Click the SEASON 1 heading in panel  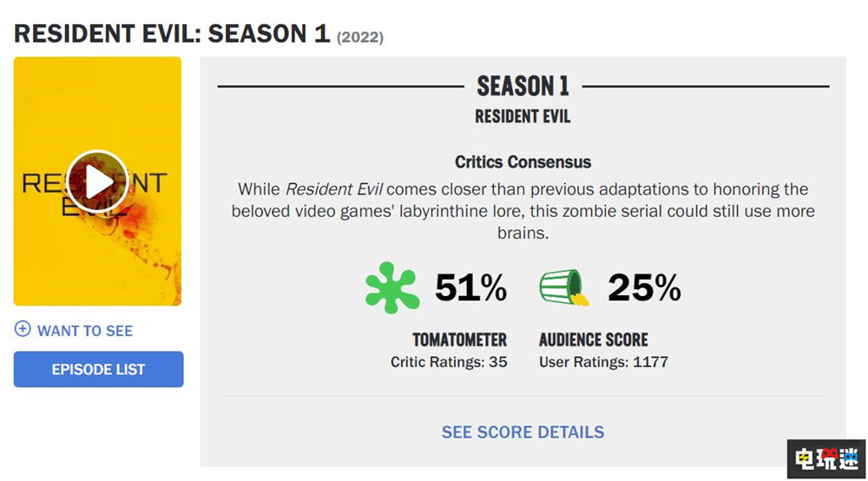[x=523, y=86]
